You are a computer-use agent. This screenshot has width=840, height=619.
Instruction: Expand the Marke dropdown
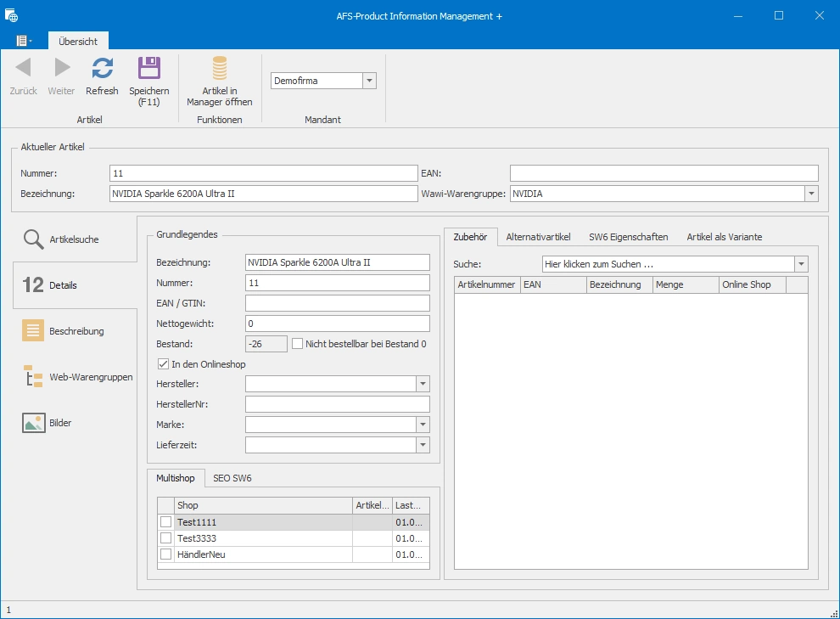click(x=423, y=425)
